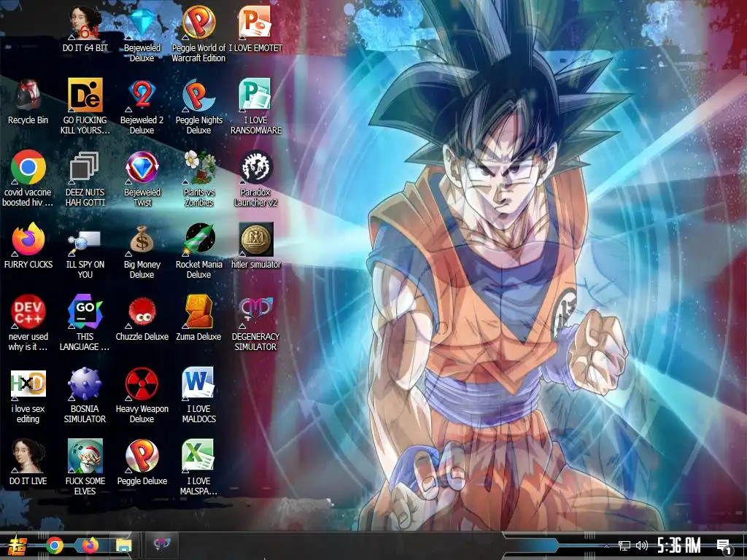Open the notifications action center icon

click(724, 546)
